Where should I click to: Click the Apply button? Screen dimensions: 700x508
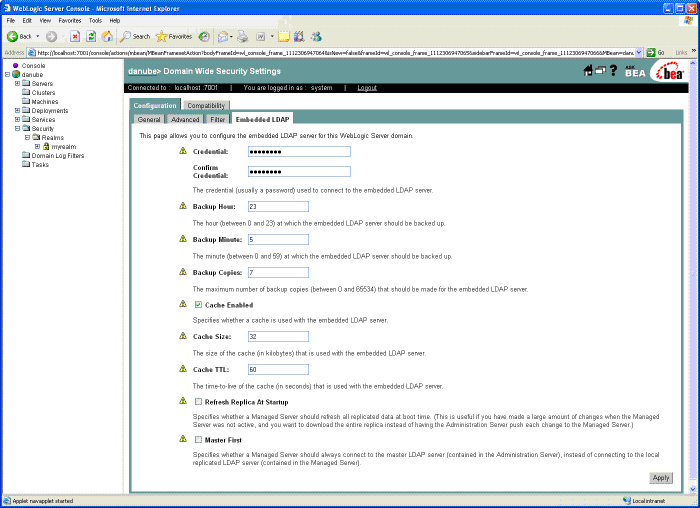661,478
